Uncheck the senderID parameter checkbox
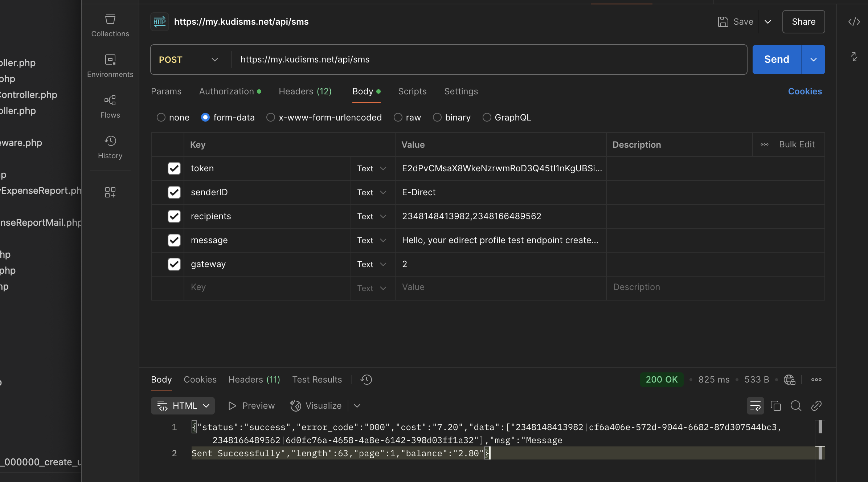This screenshot has width=868, height=482. coord(174,192)
